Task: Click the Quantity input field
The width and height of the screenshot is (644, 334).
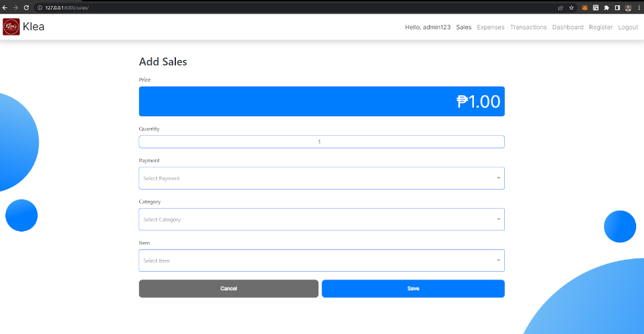Action: click(x=322, y=142)
